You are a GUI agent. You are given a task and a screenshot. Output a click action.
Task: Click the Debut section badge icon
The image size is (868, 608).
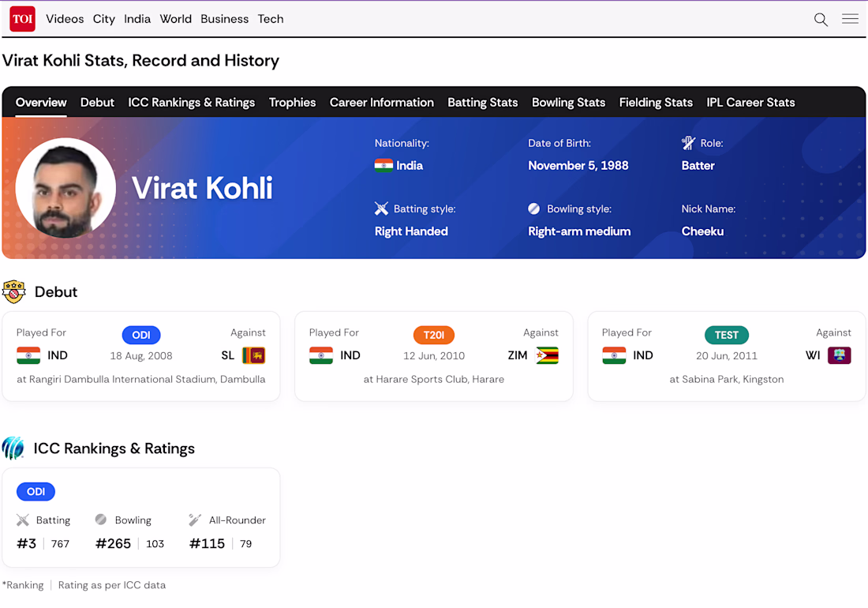point(14,292)
